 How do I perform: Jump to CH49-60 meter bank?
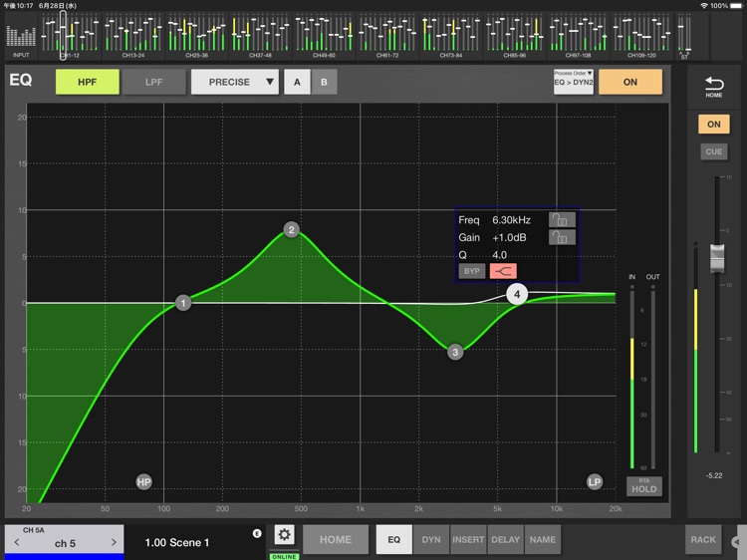[x=324, y=36]
